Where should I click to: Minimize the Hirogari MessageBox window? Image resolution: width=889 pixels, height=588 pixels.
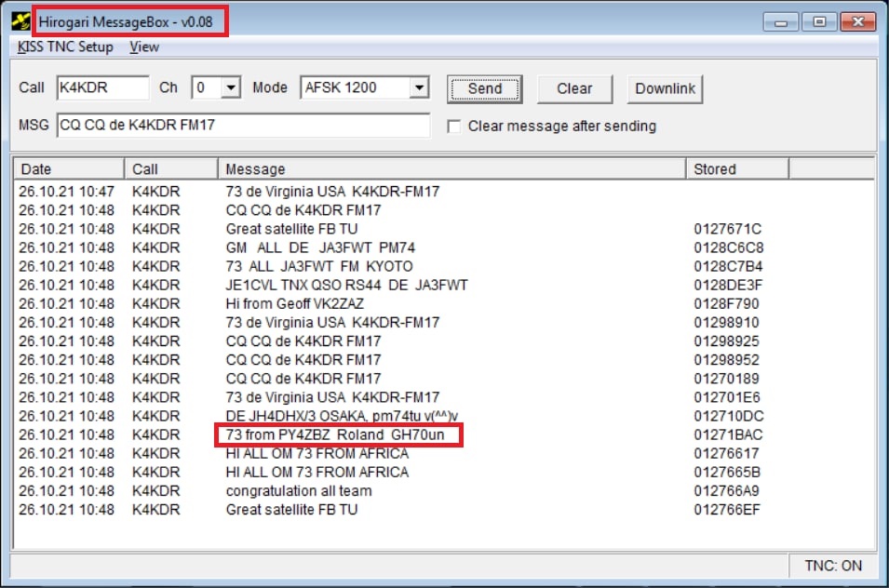coord(781,22)
